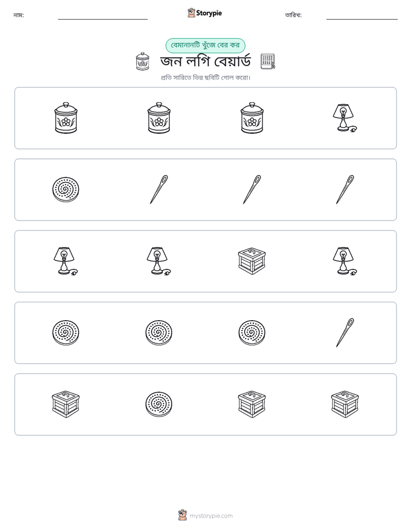This screenshot has width=411, height=532.
Task: Click the নাম name input line
Action: click(102, 18)
